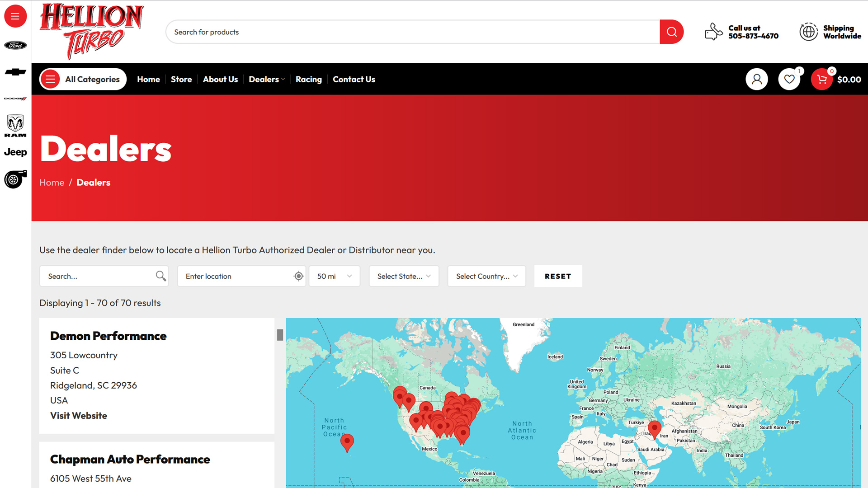Expand the Dealers menu in navbar
Screen dimensions: 868x488
pyautogui.click(x=267, y=80)
